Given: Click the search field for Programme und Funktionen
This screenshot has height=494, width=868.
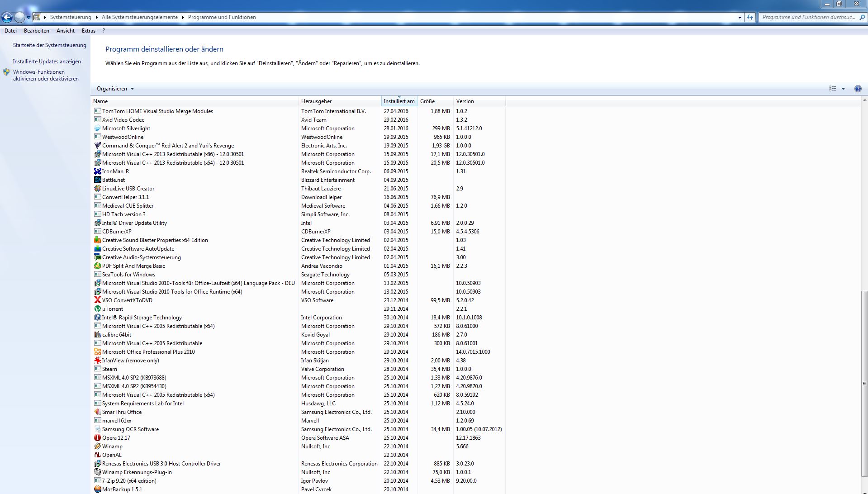Looking at the screenshot, I should [809, 17].
